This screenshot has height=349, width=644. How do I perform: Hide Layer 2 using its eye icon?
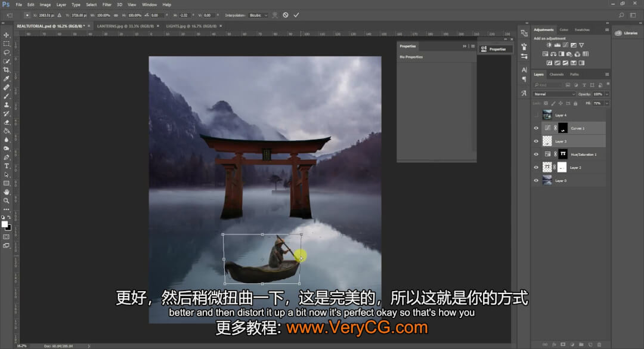536,168
